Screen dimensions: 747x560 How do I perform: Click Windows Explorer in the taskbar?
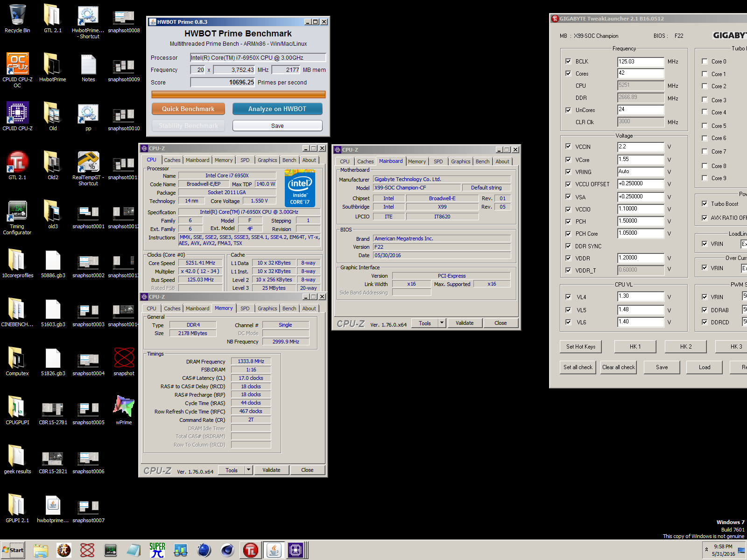[41, 550]
